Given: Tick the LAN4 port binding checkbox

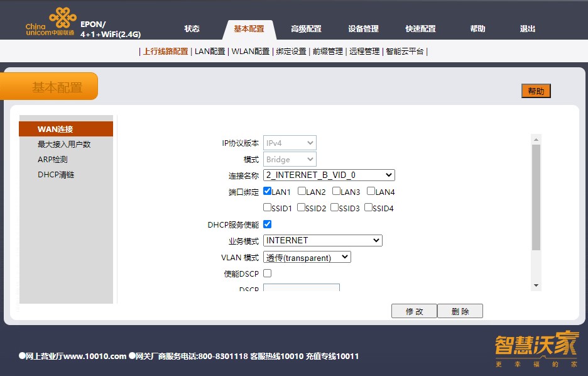Looking at the screenshot, I should [371, 191].
